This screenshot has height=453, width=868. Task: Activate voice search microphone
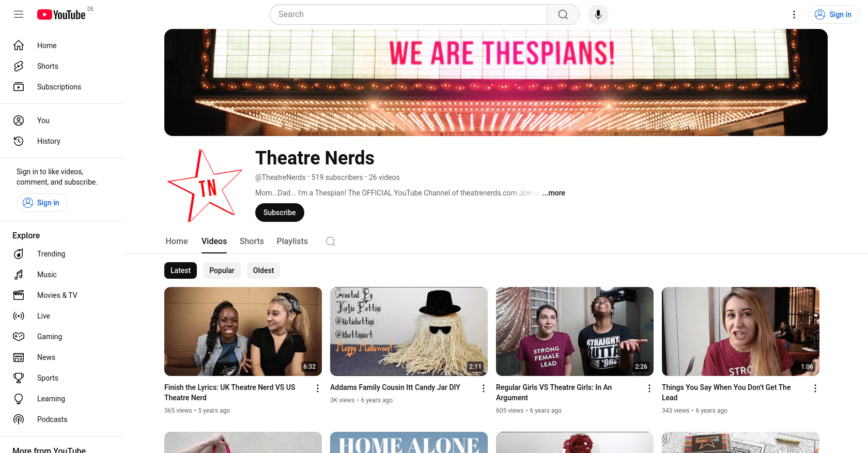click(598, 14)
